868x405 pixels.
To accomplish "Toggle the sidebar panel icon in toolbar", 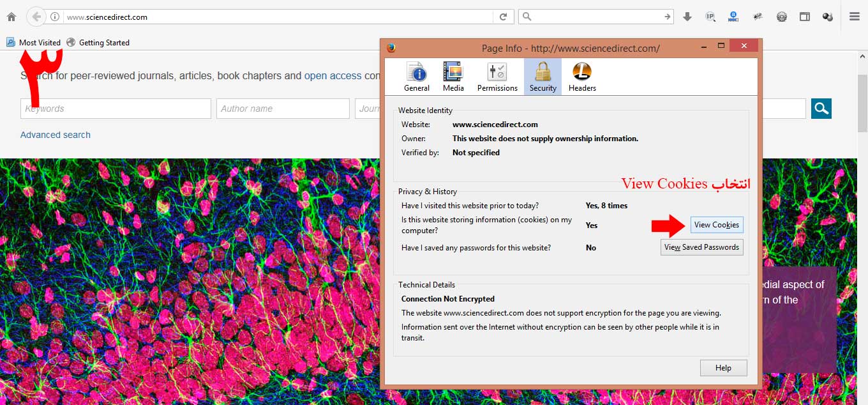I will point(805,17).
